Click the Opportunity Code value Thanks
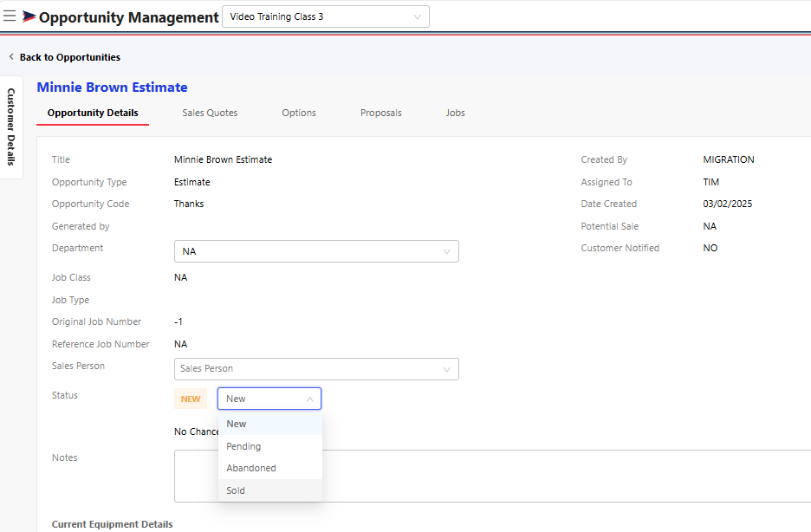The width and height of the screenshot is (811, 532). (x=189, y=204)
